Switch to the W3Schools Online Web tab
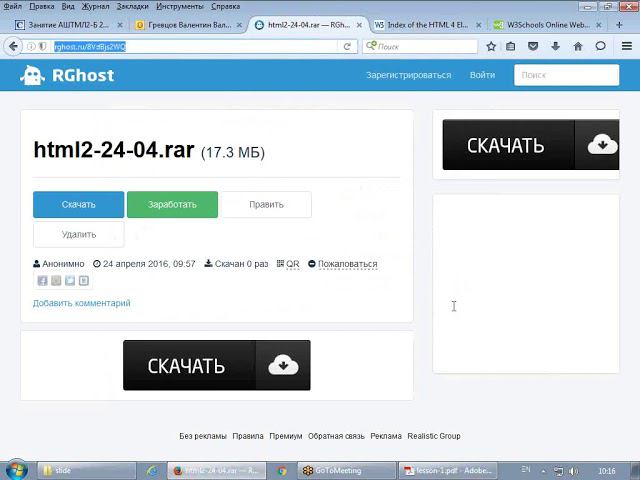The width and height of the screenshot is (640, 480). (548, 25)
